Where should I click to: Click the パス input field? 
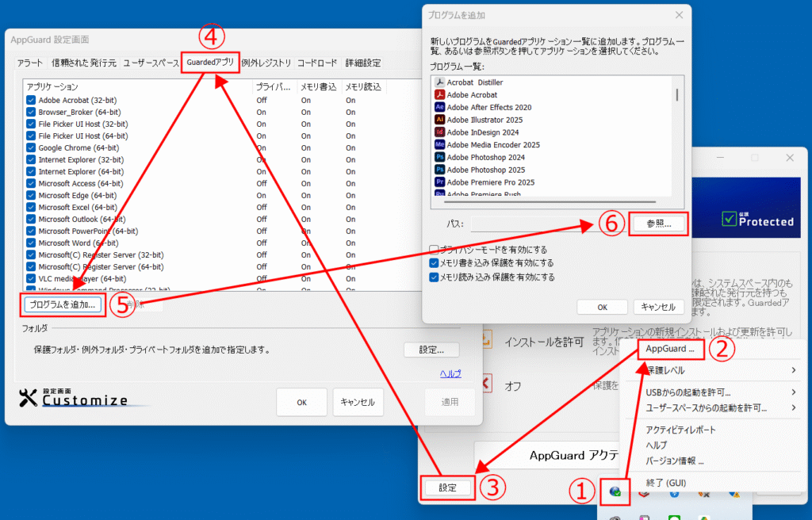[547, 224]
